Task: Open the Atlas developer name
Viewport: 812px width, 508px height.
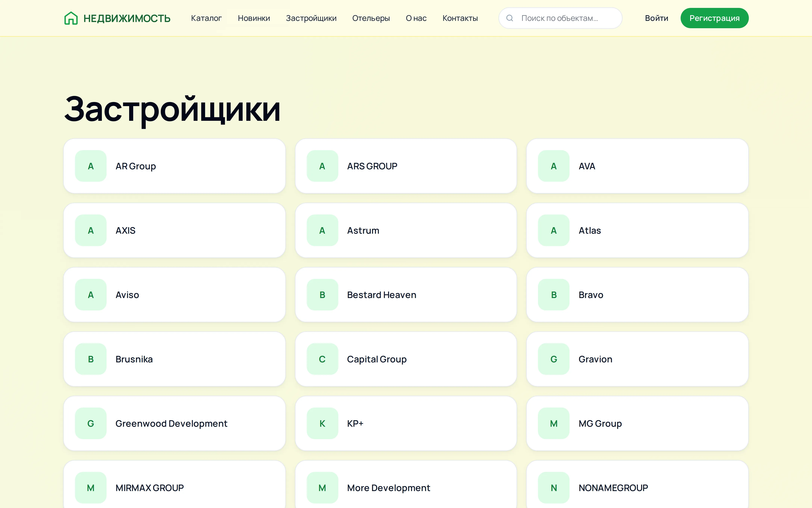Action: click(x=589, y=230)
